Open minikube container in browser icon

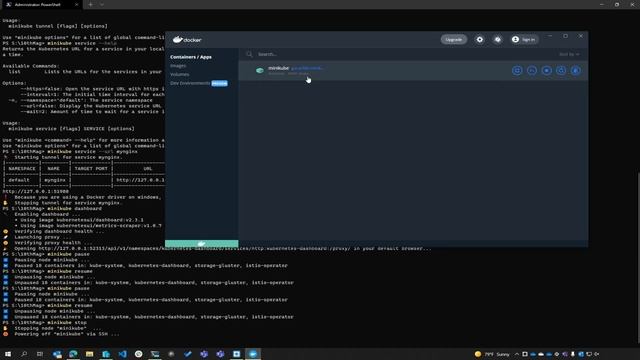click(517, 71)
